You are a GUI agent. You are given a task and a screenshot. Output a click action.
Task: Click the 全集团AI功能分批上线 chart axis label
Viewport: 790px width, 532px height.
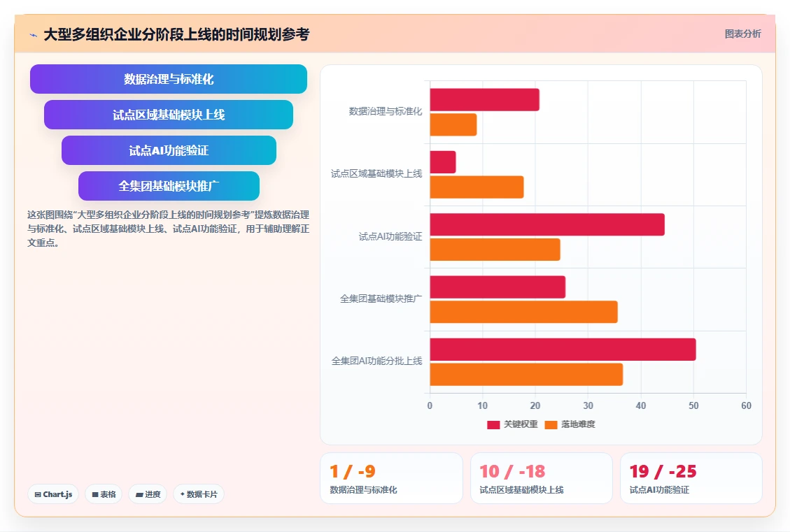[x=377, y=361]
